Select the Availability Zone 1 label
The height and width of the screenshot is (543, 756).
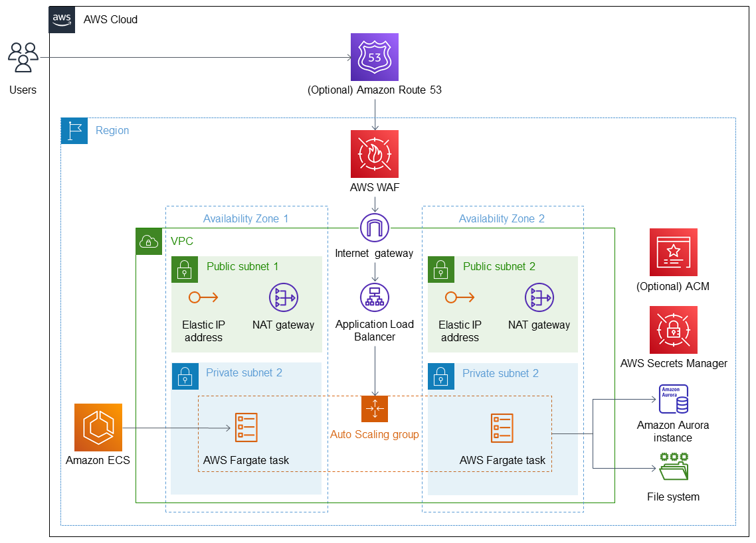[246, 218]
